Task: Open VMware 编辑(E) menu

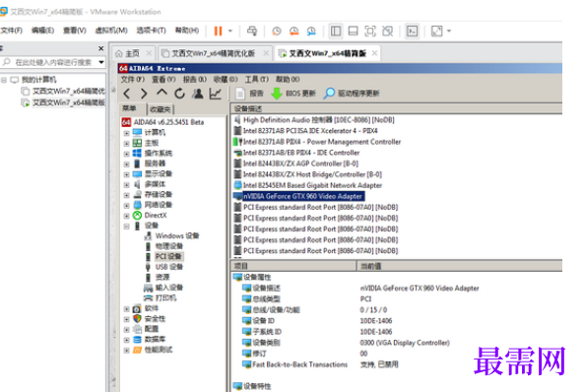Action: (42, 31)
